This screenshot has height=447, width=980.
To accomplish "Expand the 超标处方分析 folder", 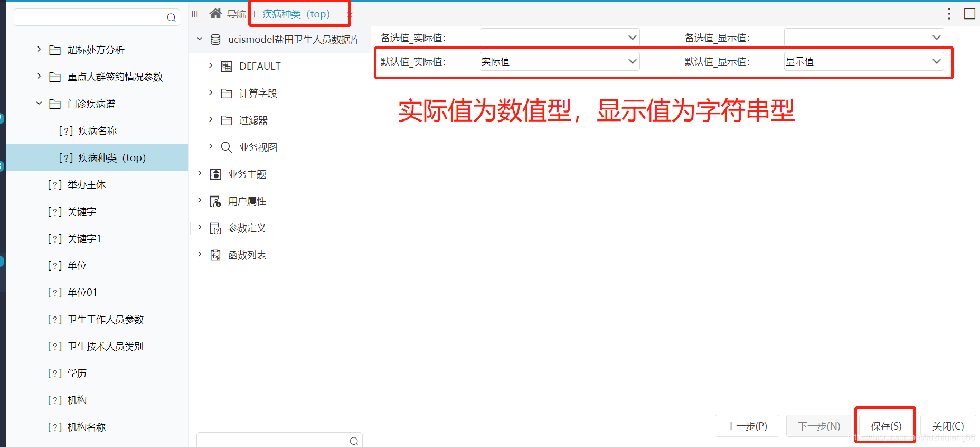I will 39,49.
